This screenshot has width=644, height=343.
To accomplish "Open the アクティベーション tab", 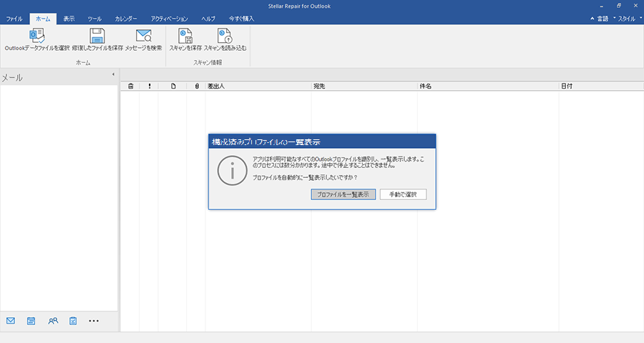I will (169, 19).
